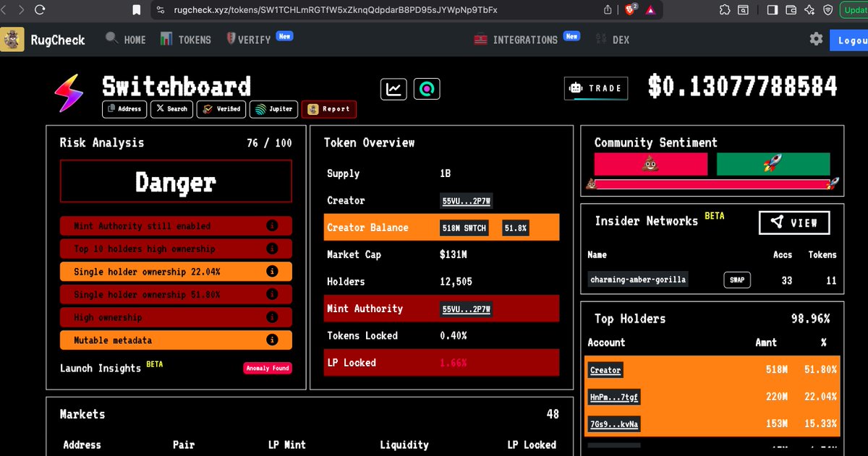
Task: Click the Jupiter button
Action: pos(273,109)
